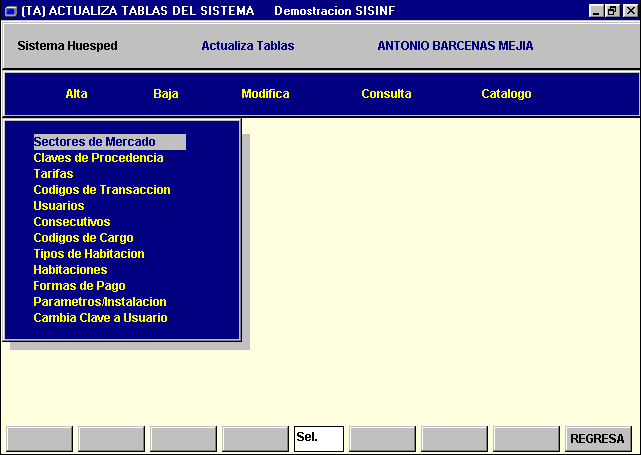
Task: Click the Consulta menu item
Action: pos(386,94)
